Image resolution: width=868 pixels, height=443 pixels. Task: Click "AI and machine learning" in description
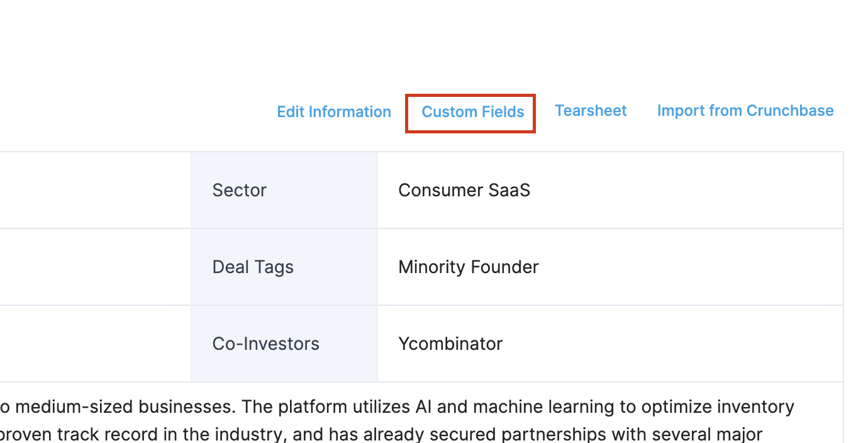pos(499,407)
